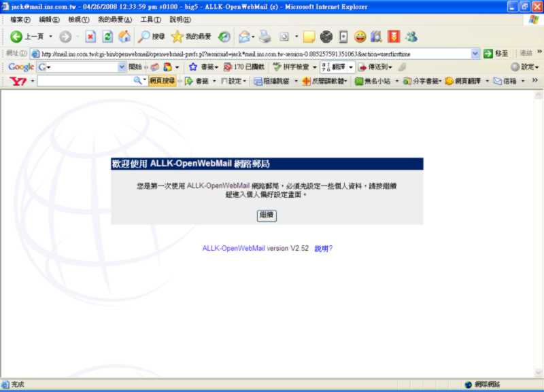Click the 繼續 continue button
This screenshot has width=544, height=392.
267,215
